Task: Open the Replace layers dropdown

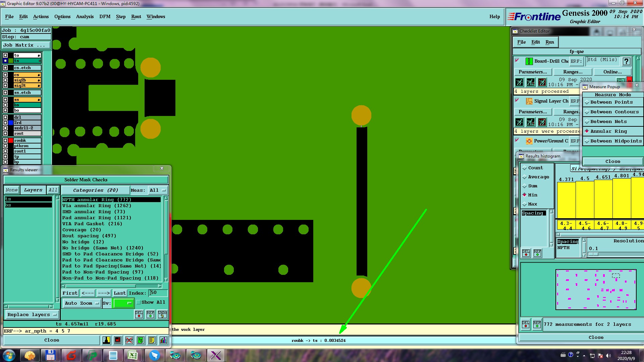Action: coord(32,315)
